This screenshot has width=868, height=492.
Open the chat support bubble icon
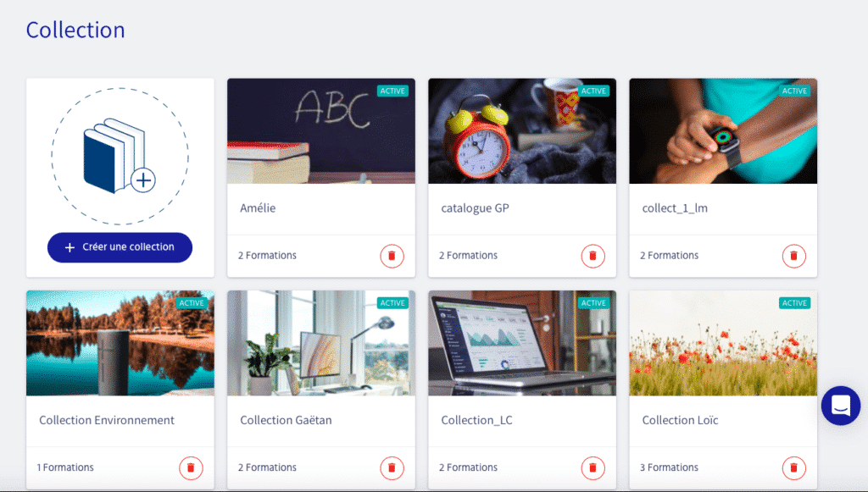840,406
